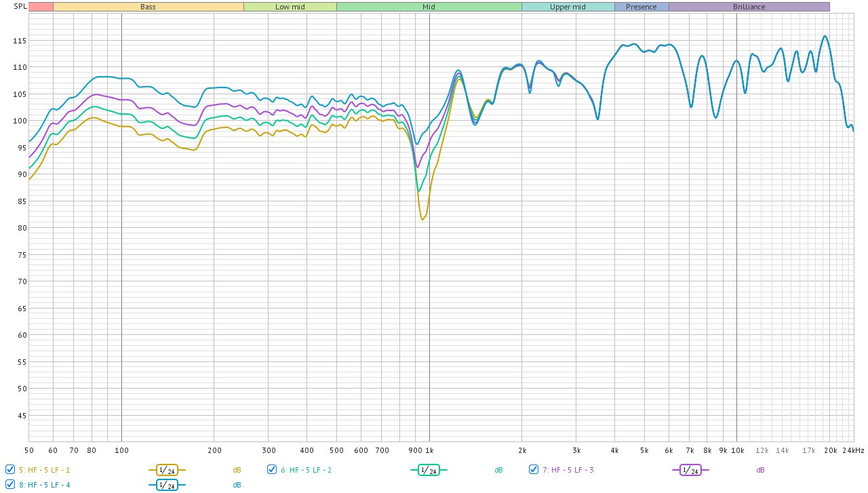
Task: Click the red sub-bass band segment
Action: (x=41, y=7)
